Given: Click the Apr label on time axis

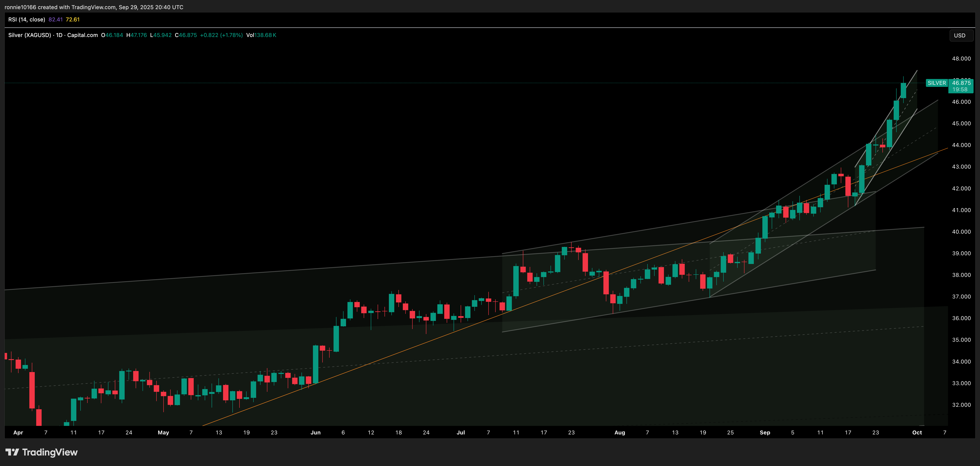Looking at the screenshot, I should click(18, 432).
